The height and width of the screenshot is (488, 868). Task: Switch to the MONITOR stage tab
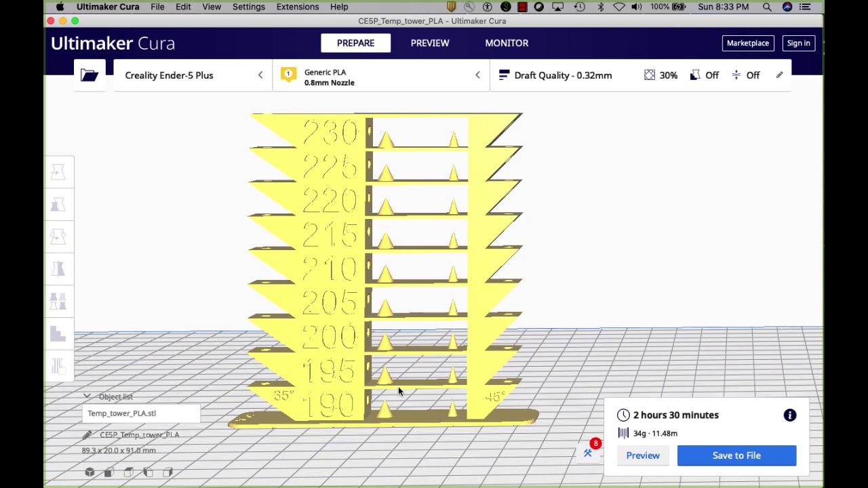click(507, 43)
